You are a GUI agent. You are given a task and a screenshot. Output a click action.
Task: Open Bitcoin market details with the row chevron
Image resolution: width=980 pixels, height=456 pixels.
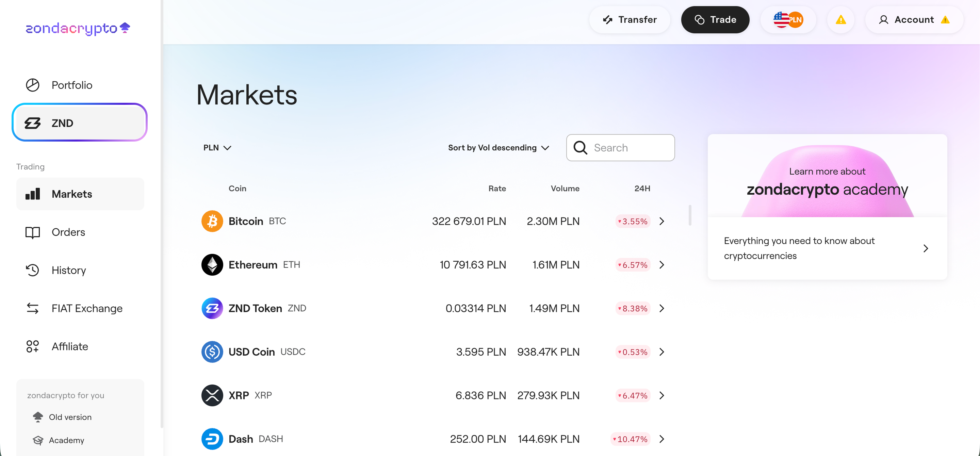pos(662,221)
